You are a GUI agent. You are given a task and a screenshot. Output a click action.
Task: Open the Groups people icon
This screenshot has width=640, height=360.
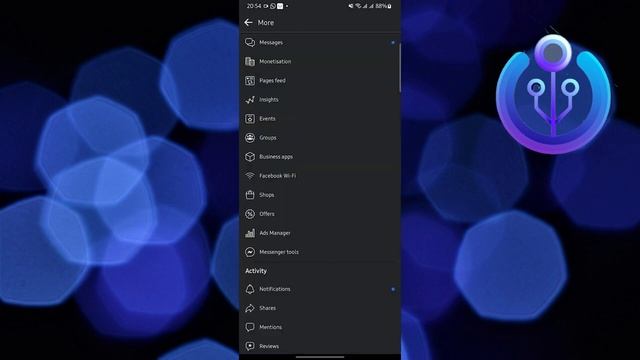250,138
